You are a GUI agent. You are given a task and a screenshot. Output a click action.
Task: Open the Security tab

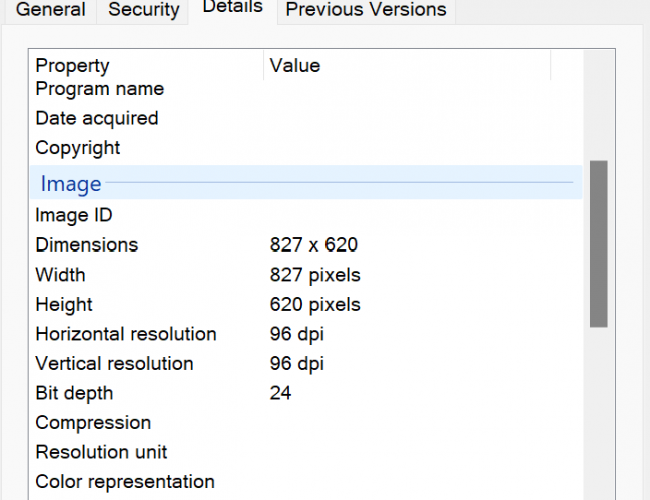tap(144, 10)
